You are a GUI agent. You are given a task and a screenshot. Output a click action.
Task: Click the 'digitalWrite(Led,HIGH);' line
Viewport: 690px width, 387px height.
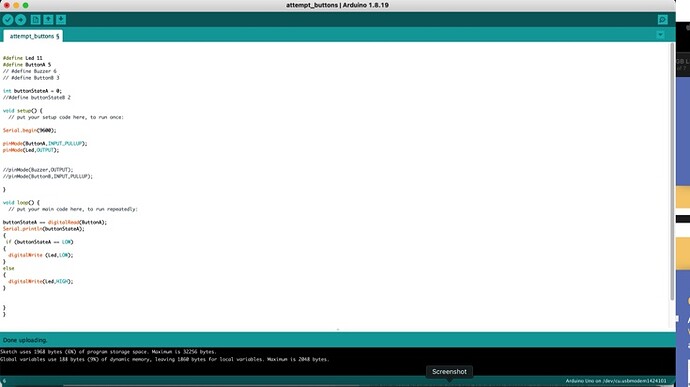[40, 281]
